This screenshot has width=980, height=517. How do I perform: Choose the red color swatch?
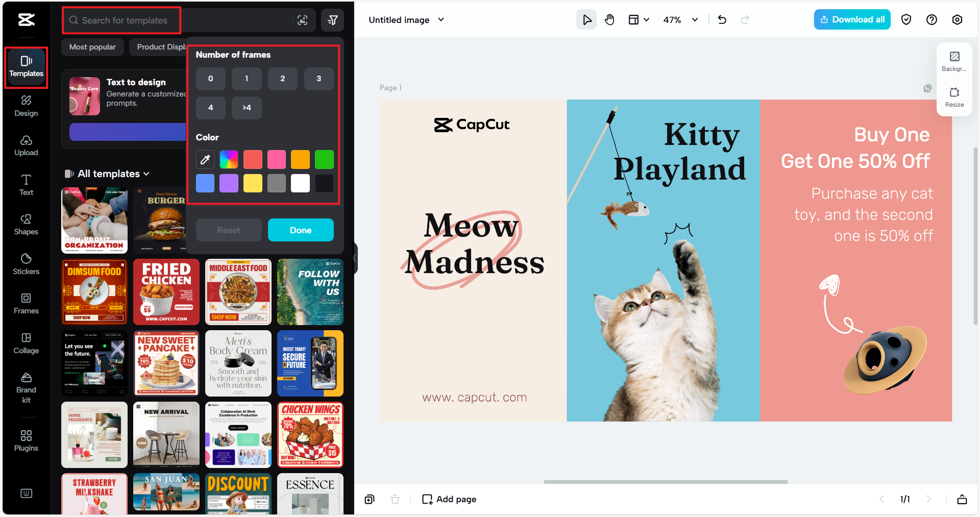point(253,160)
